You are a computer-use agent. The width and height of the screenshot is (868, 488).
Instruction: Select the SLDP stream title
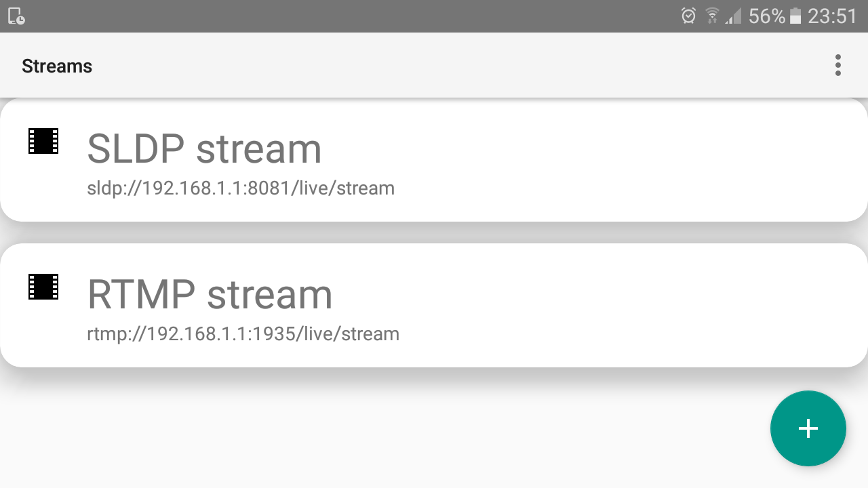(204, 148)
